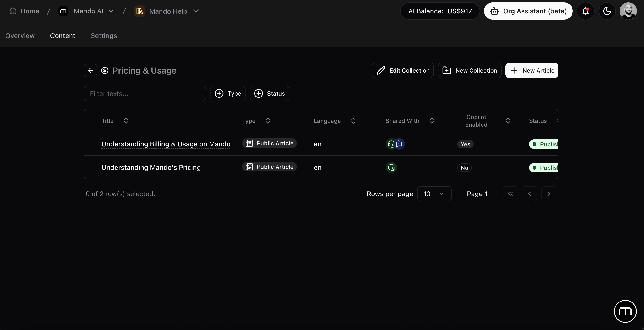The width and height of the screenshot is (644, 330).
Task: Create a New Collection
Action: [469, 70]
